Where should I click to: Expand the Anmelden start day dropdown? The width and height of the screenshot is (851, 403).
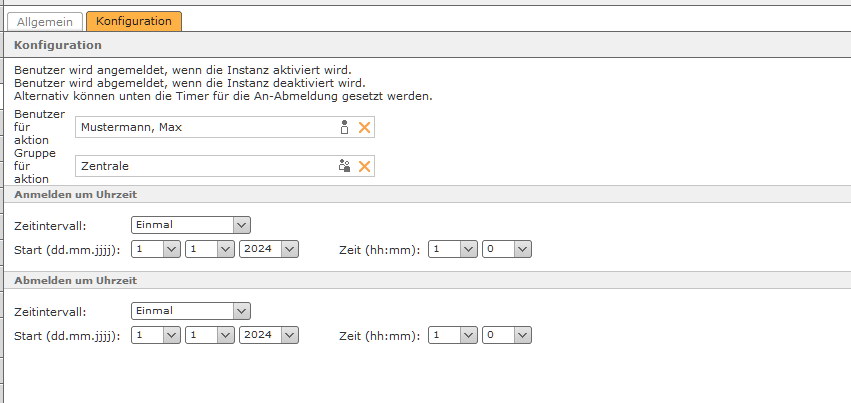pos(155,249)
